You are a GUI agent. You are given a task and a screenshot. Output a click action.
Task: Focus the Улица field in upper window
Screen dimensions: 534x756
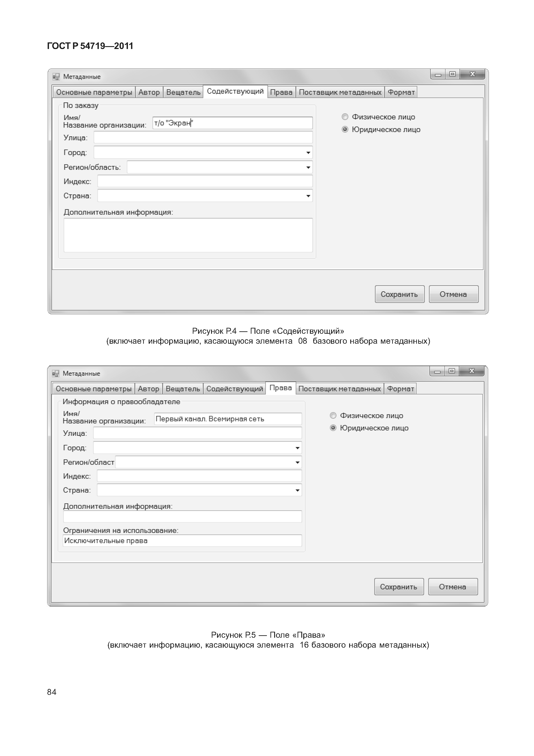click(203, 138)
